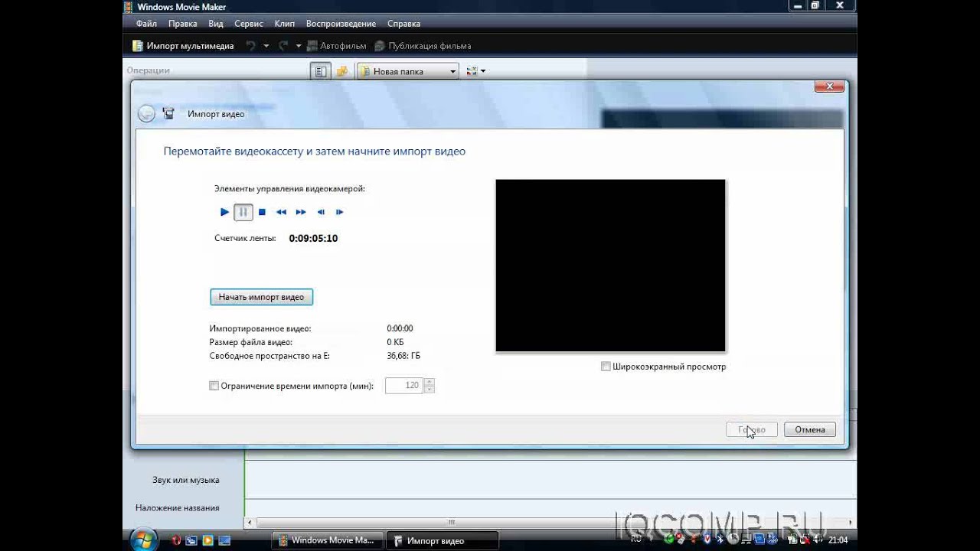Play the camcorder tape
Viewport: 980px width, 551px height.
click(x=224, y=212)
